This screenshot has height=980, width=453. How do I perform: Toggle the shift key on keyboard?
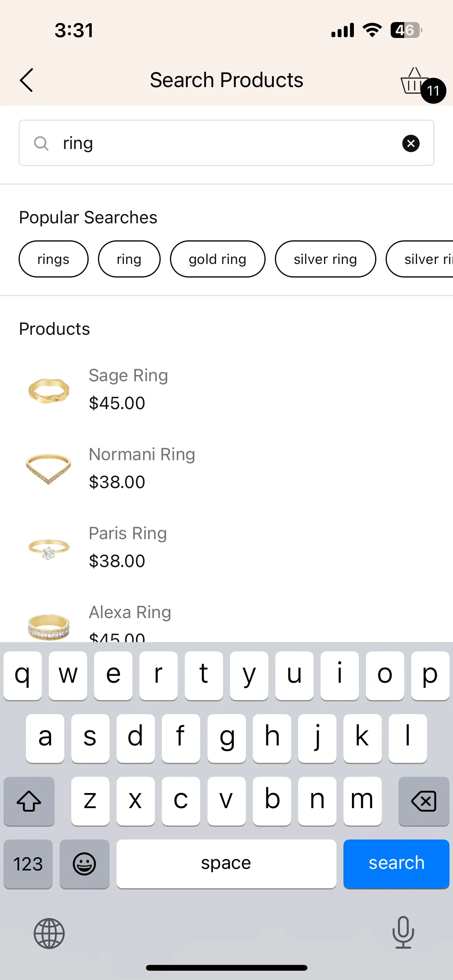pos(29,801)
